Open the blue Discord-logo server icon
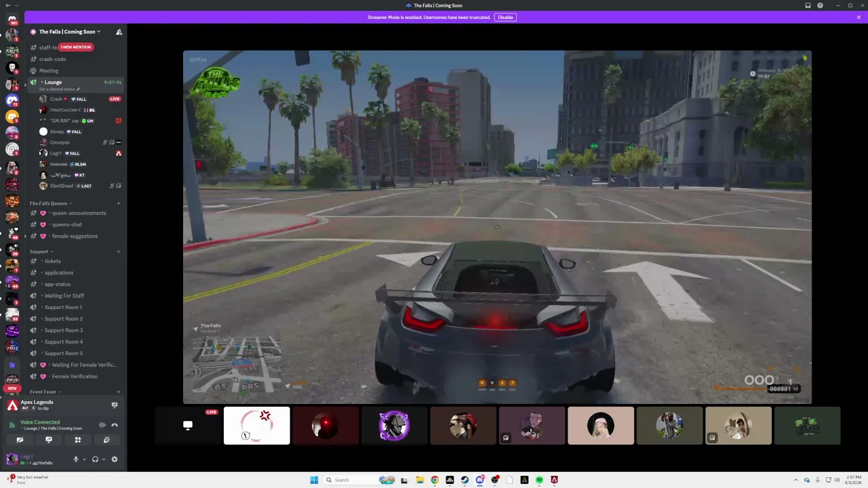The width and height of the screenshot is (868, 488). [x=12, y=100]
